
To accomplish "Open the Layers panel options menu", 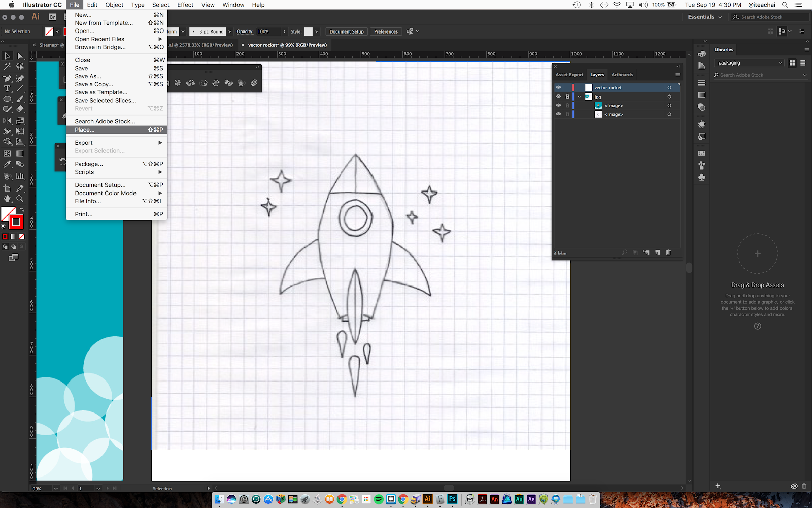I will (x=678, y=75).
